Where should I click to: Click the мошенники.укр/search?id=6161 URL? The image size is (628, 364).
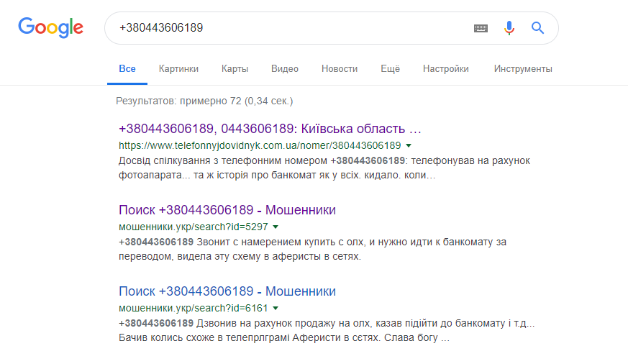click(193, 308)
